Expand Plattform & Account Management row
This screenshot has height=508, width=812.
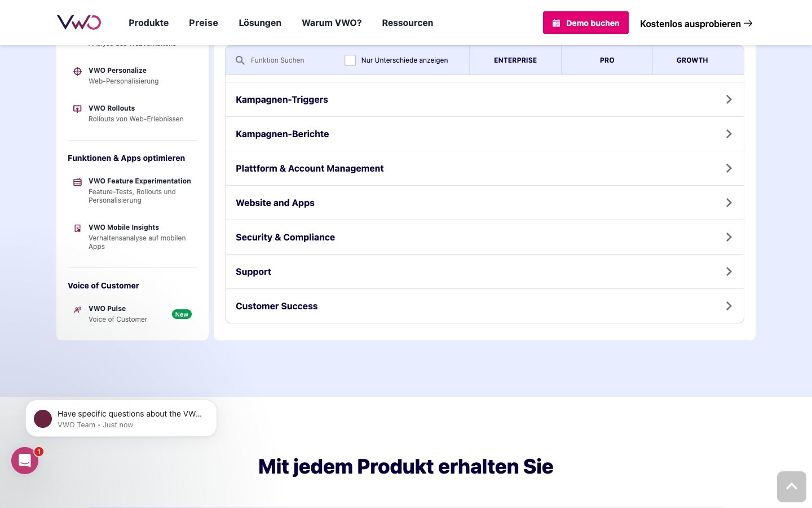pyautogui.click(x=484, y=168)
